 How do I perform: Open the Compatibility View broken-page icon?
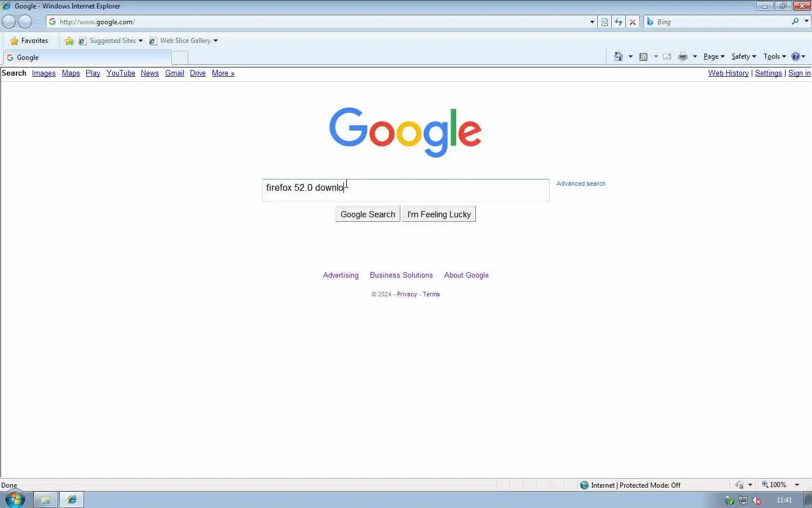coord(604,22)
